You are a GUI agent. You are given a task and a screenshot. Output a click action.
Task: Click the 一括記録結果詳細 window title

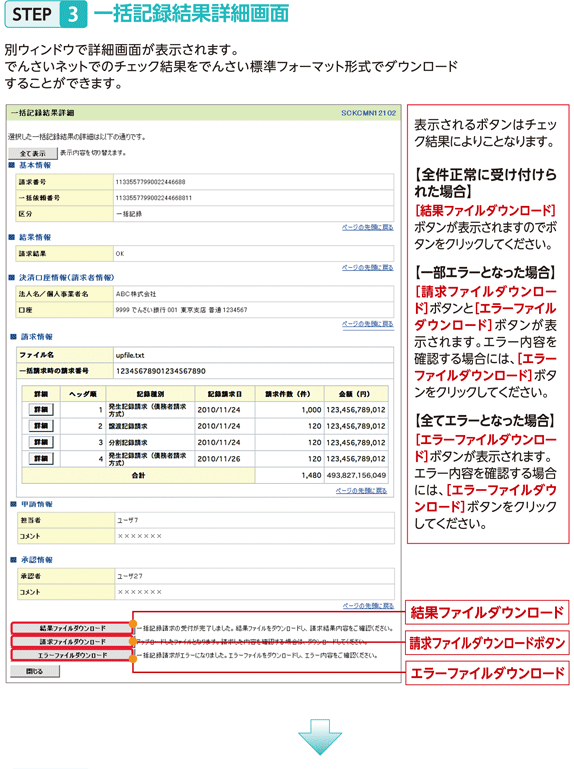click(42, 113)
